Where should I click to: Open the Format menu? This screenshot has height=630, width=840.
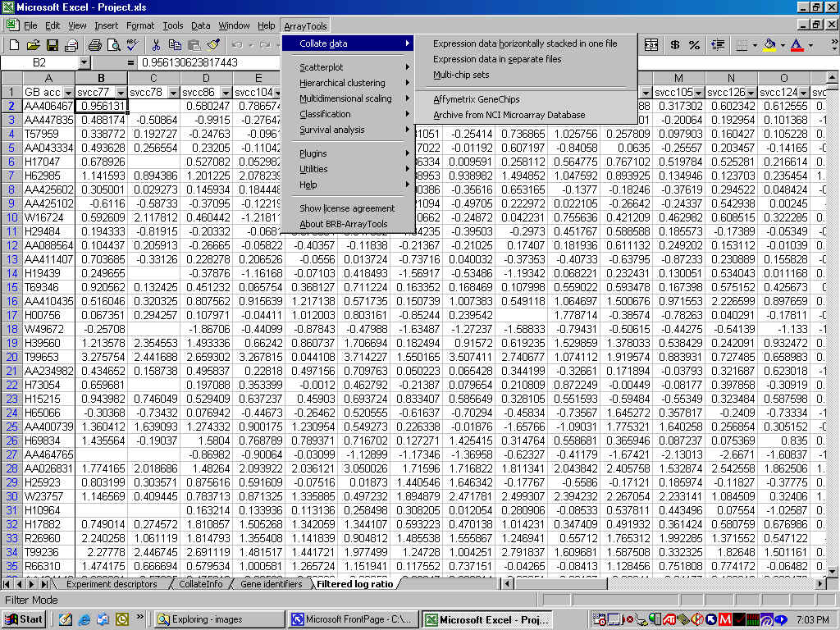click(139, 25)
